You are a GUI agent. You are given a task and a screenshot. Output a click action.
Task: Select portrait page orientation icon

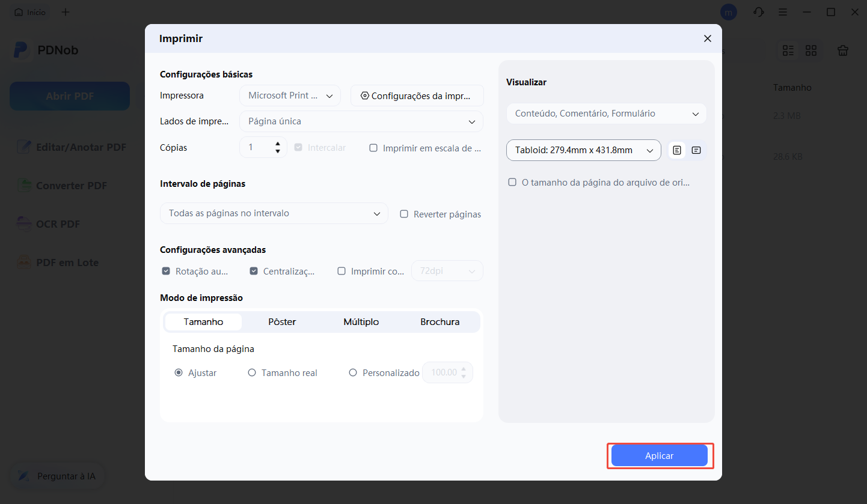[x=677, y=150]
